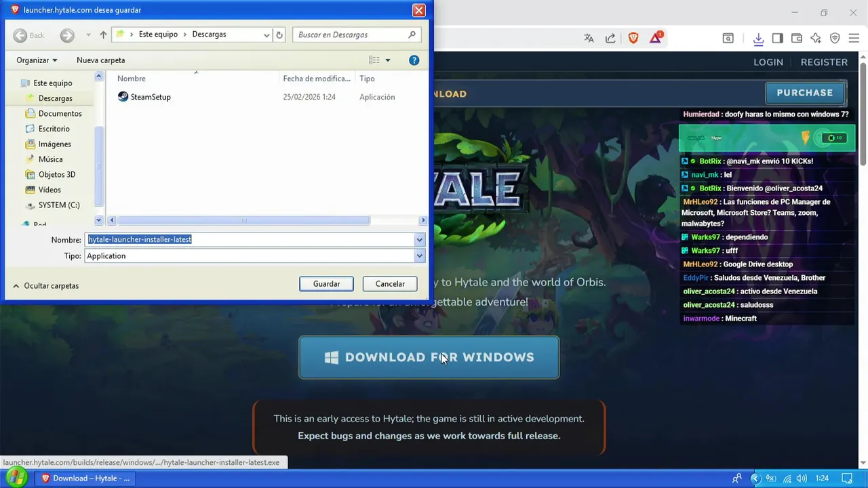The width and height of the screenshot is (868, 488).
Task: Expand the address bar path dropdown
Action: (x=267, y=35)
